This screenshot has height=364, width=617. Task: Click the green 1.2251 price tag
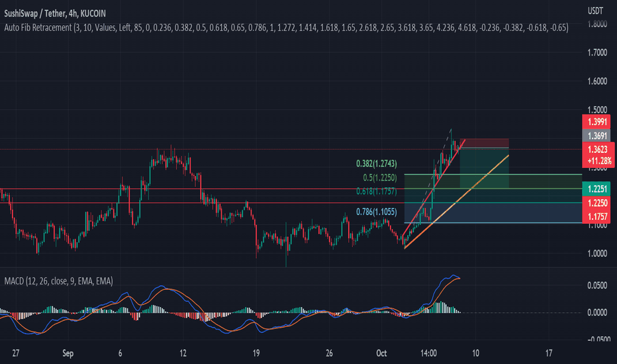[596, 189]
